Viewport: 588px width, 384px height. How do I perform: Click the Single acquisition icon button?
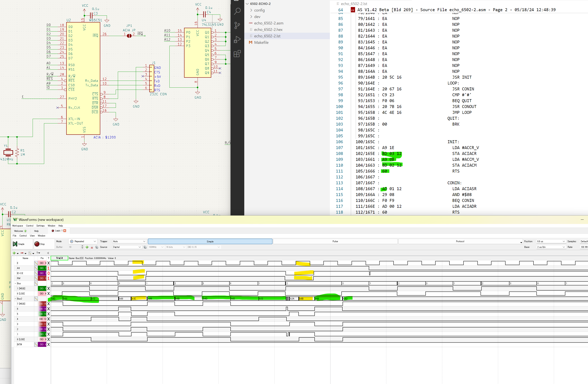point(15,244)
